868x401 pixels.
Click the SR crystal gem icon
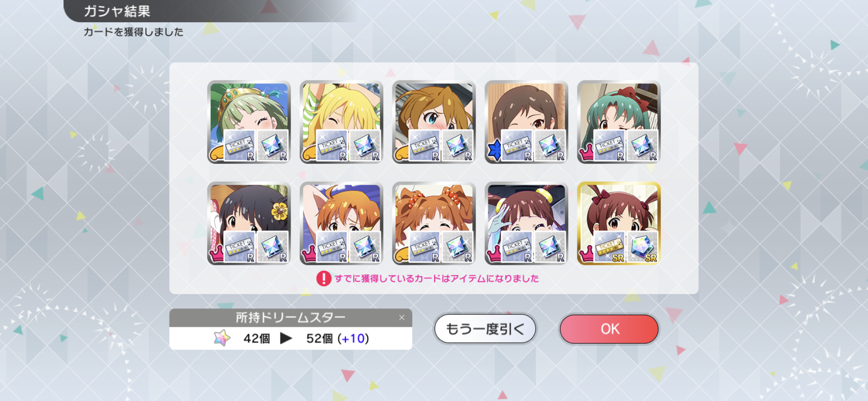(642, 247)
